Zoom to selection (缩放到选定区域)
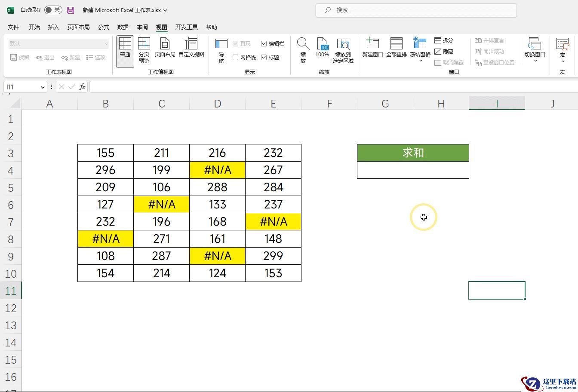578x392 pixels. click(343, 51)
